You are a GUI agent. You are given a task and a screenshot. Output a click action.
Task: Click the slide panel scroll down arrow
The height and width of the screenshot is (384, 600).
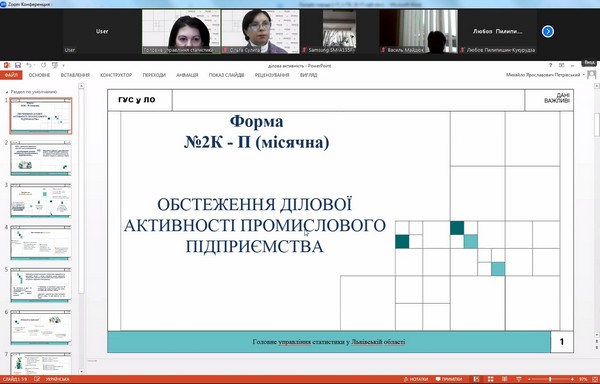pos(81,371)
